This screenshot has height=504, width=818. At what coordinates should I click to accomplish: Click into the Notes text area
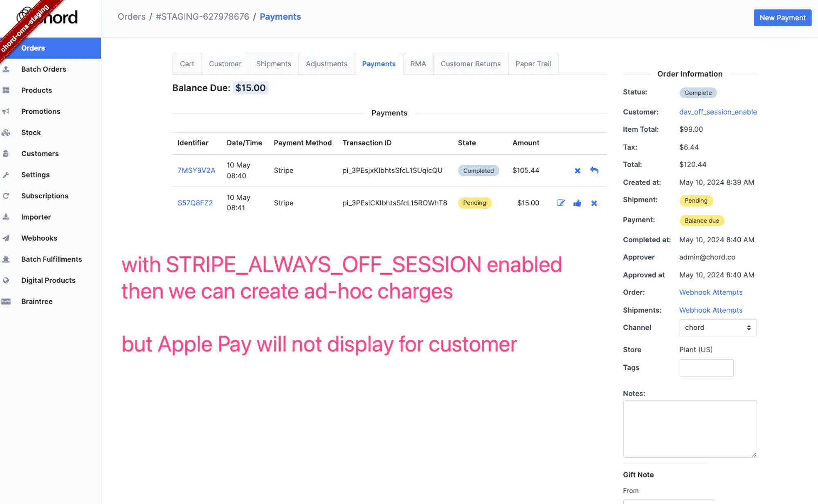690,429
